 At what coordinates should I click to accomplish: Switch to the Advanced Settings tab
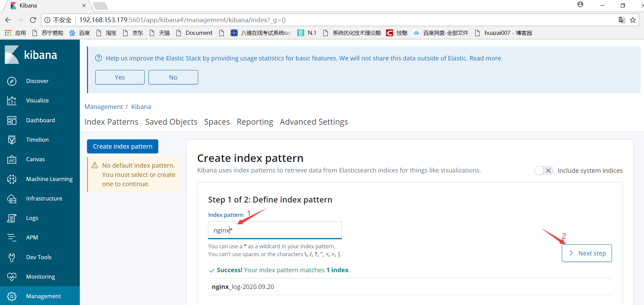coord(314,122)
